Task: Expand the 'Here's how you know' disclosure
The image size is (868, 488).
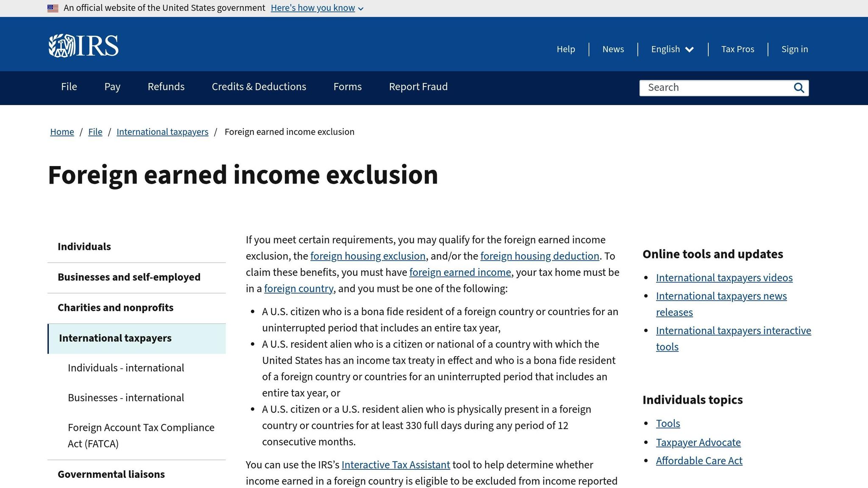Action: click(313, 8)
